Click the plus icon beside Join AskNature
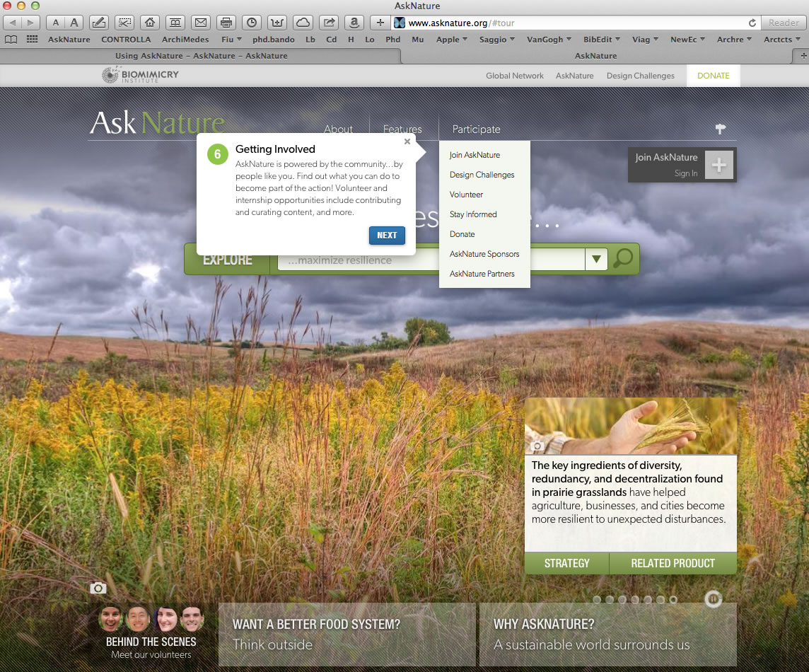Image resolution: width=809 pixels, height=672 pixels. (x=718, y=166)
